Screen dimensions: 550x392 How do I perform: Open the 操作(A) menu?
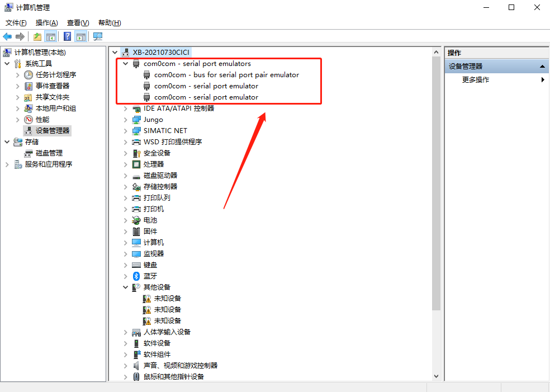click(x=46, y=23)
